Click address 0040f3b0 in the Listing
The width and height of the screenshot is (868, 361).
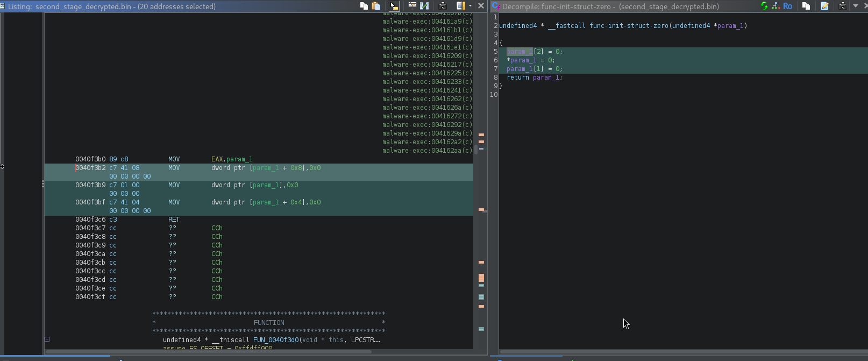click(90, 159)
